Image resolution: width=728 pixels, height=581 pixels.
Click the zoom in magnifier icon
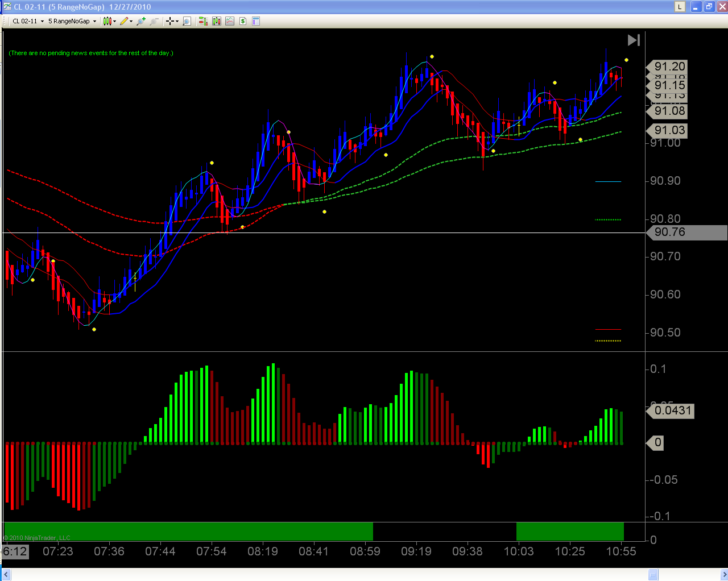point(141,21)
